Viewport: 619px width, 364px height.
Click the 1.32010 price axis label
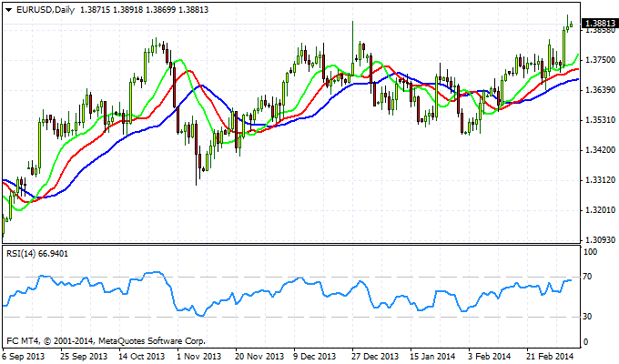pyautogui.click(x=600, y=209)
